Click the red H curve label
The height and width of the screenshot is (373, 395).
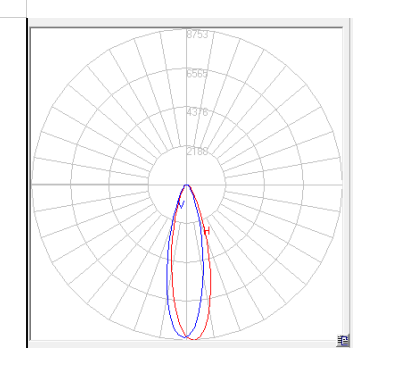click(x=207, y=231)
